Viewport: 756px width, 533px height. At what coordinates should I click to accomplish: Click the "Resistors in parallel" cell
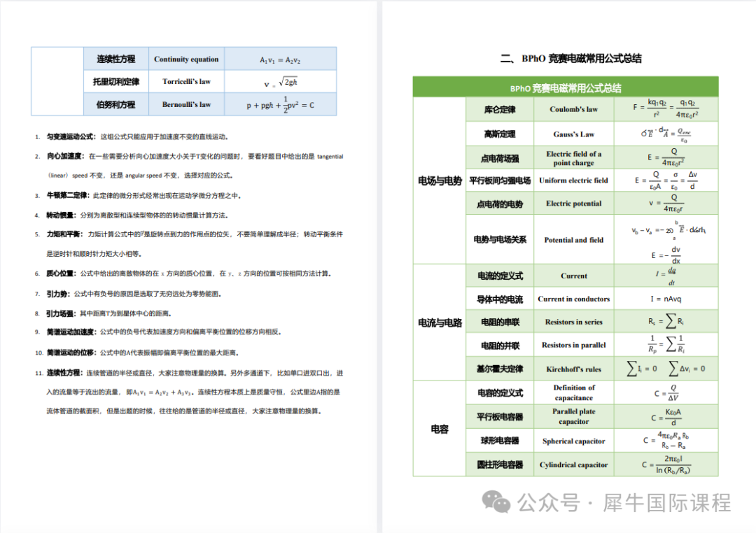coord(574,345)
